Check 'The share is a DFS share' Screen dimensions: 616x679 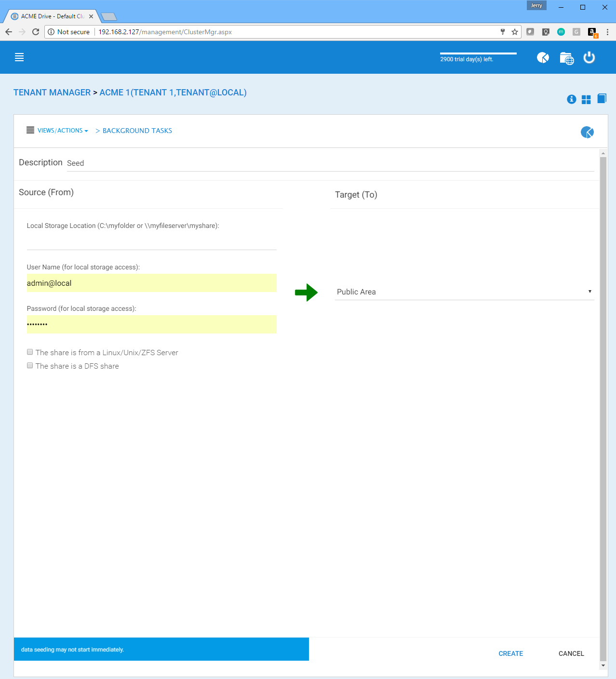pos(30,366)
